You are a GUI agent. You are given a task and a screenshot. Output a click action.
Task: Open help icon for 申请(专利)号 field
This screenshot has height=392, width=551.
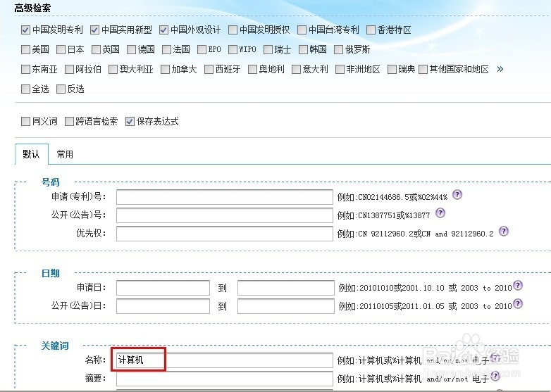(x=457, y=194)
